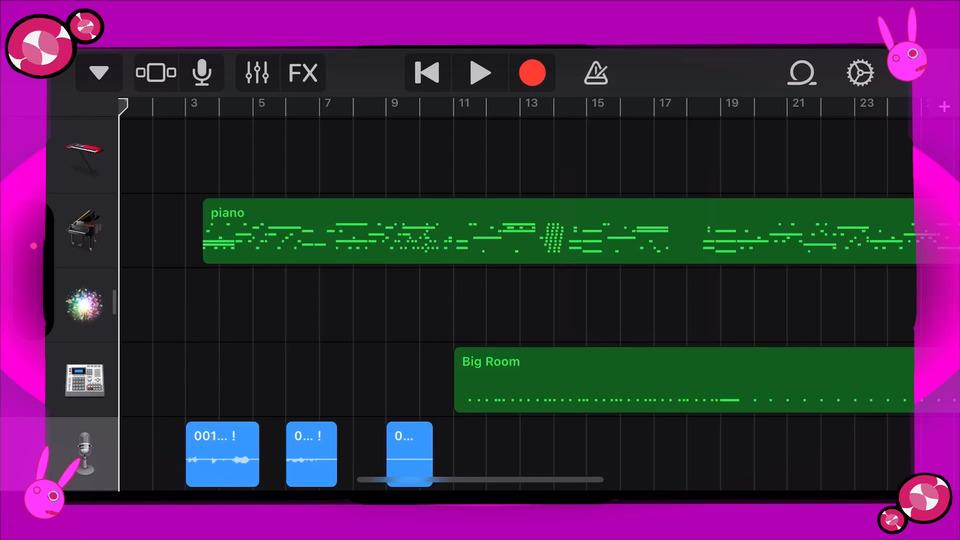Select the Alchemy synth sparkle track
This screenshot has height=540, width=960.
(x=84, y=305)
